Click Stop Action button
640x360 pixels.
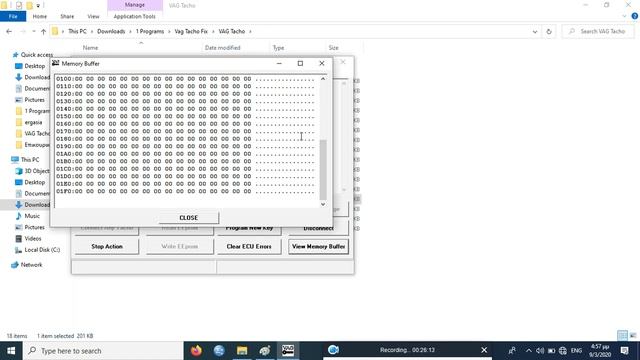click(x=107, y=247)
